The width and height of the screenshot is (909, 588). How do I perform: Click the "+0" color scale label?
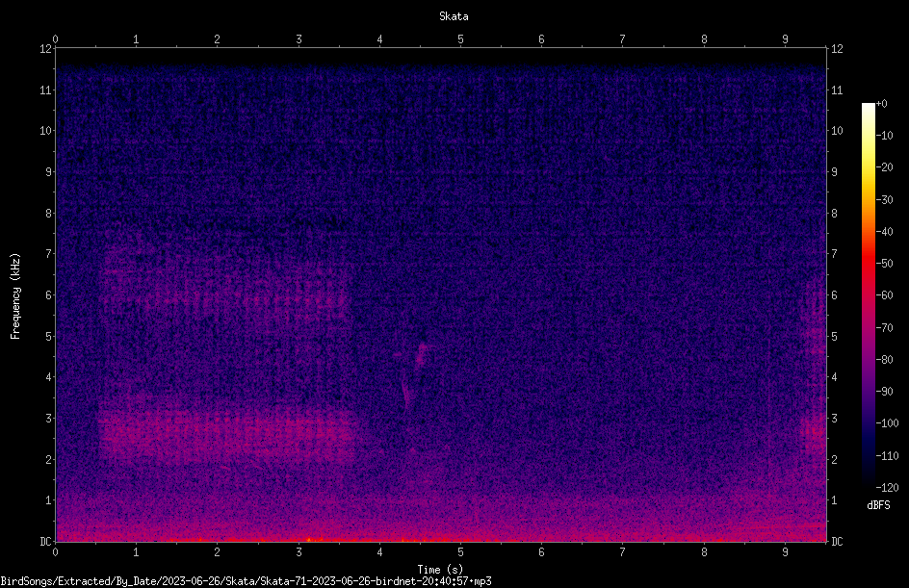(x=882, y=104)
